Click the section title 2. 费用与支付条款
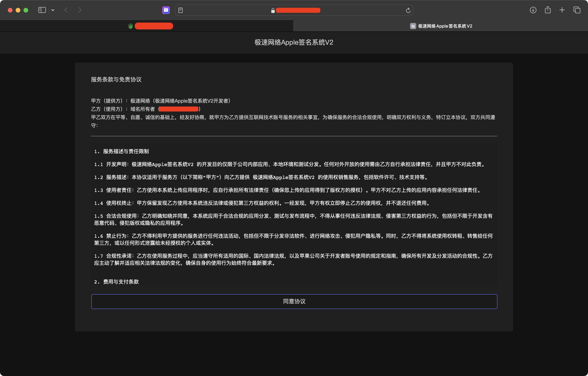This screenshot has width=588, height=376. point(116,282)
